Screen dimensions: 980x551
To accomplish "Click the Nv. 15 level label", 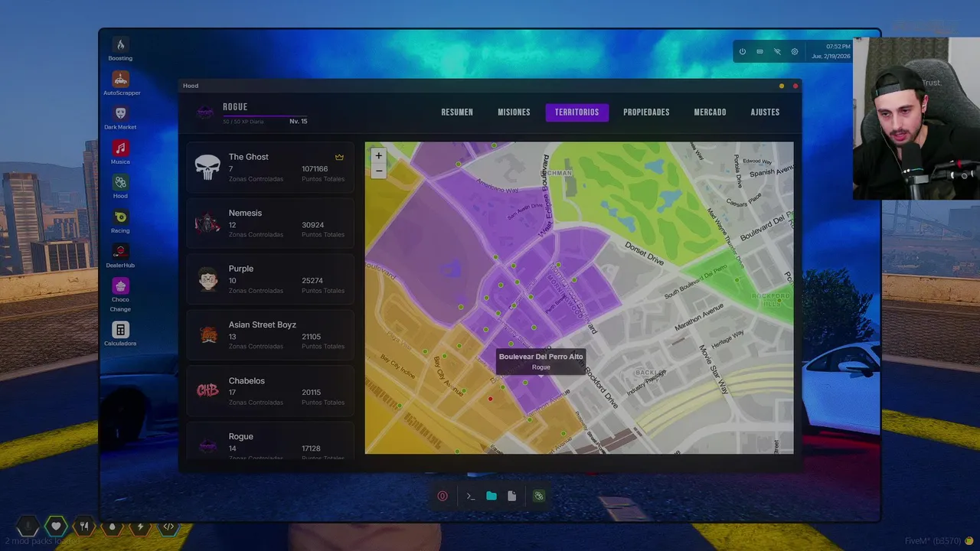I will pyautogui.click(x=299, y=122).
